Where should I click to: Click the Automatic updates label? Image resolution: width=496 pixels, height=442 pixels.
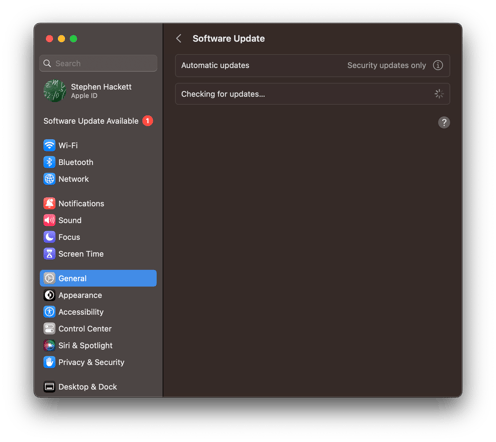pyautogui.click(x=215, y=65)
